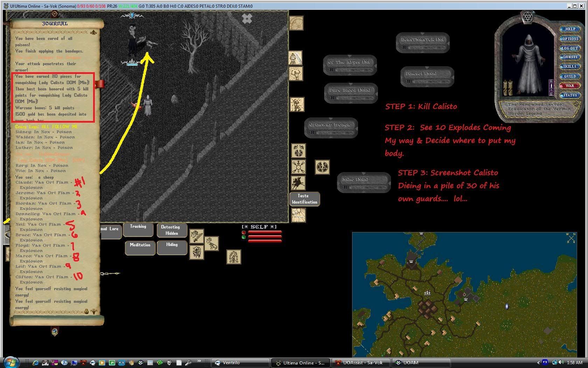Click the red status orb in SELF bar

244,233
